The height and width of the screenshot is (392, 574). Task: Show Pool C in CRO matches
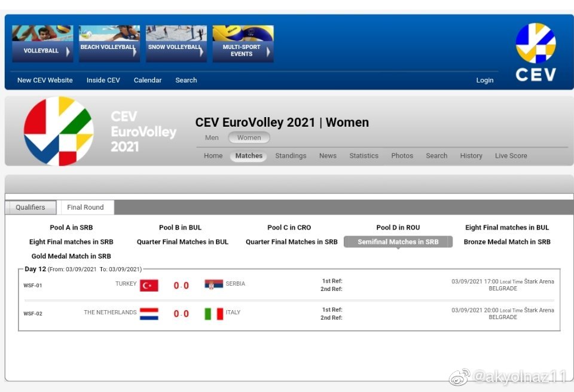point(289,227)
